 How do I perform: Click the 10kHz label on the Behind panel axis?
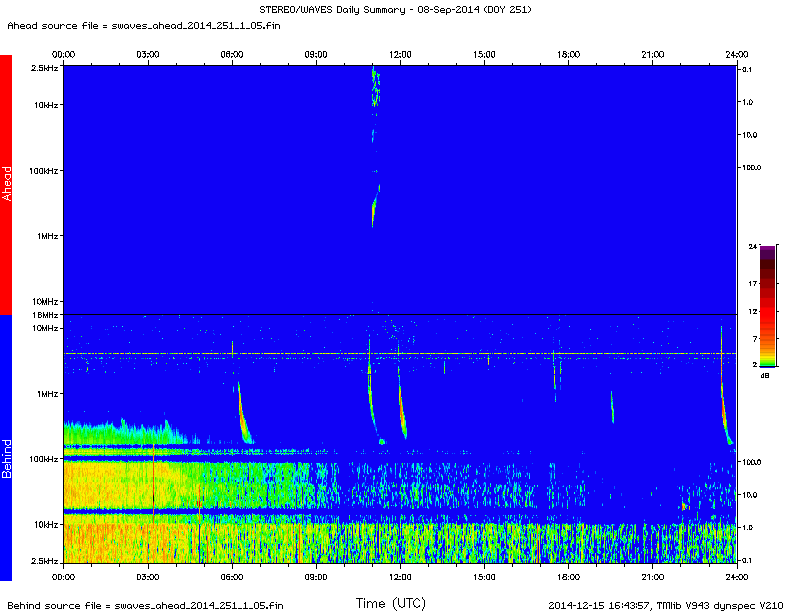tap(46, 525)
